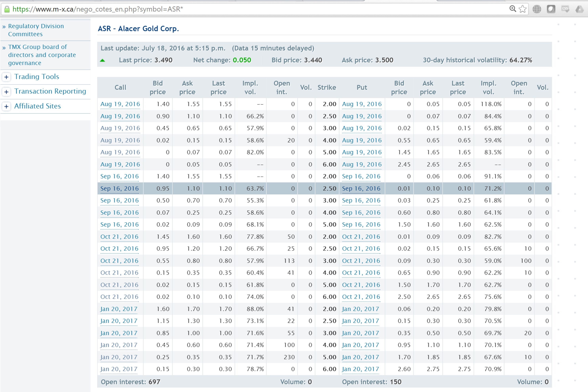Open Oct 21, 2016 put at strike 2.00
This screenshot has width=588, height=392.
coord(361,237)
